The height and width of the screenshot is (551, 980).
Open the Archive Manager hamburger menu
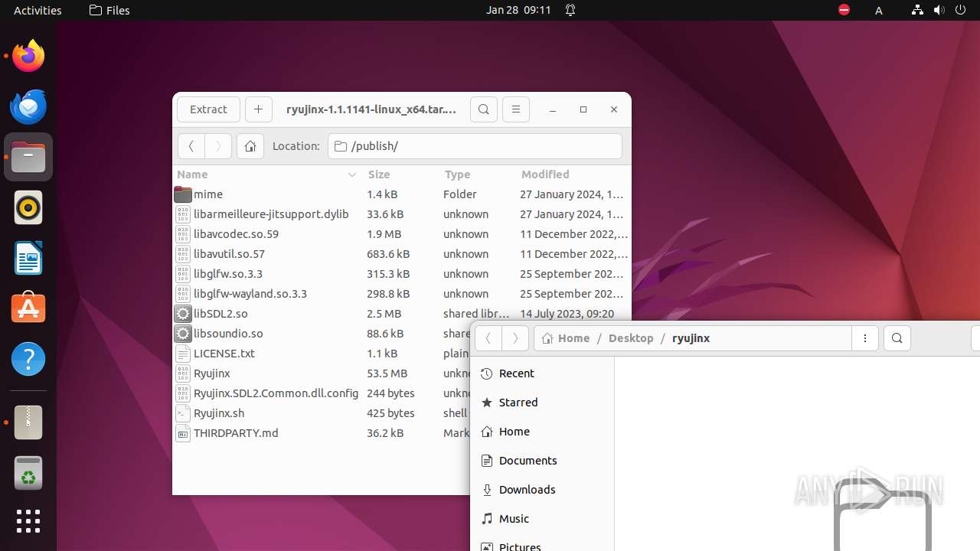pyautogui.click(x=515, y=109)
